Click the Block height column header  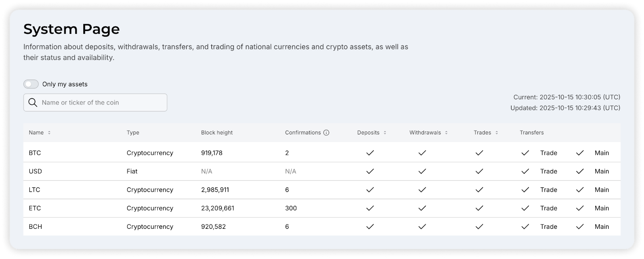point(217,133)
